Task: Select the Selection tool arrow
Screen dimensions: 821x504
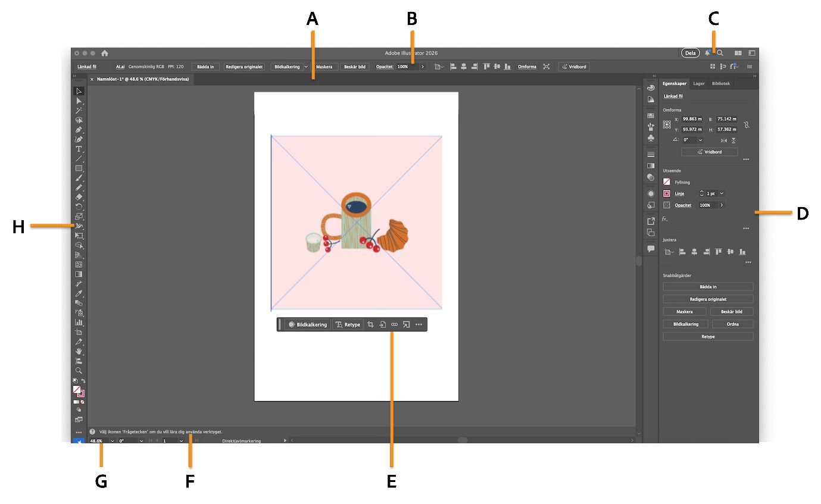Action: click(79, 91)
